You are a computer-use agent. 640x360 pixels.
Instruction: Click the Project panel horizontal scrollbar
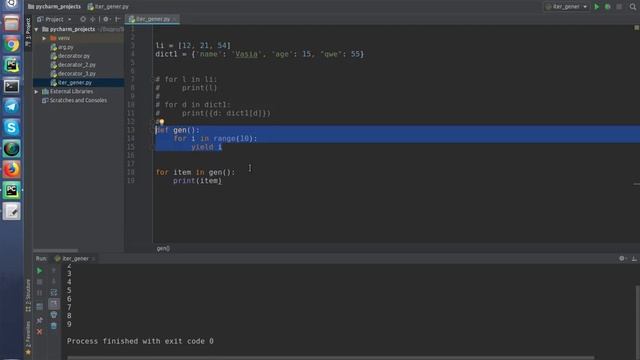point(56,250)
